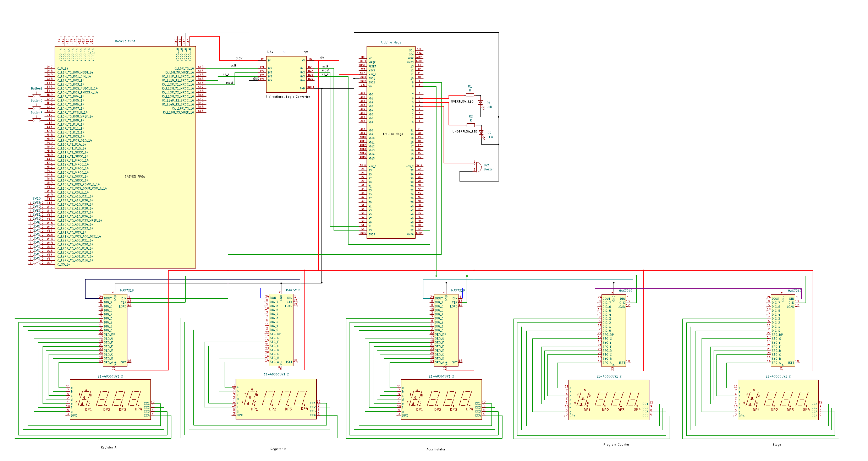This screenshot has width=868, height=461.
Task: Click the Program Counter caption
Action: [x=616, y=445]
